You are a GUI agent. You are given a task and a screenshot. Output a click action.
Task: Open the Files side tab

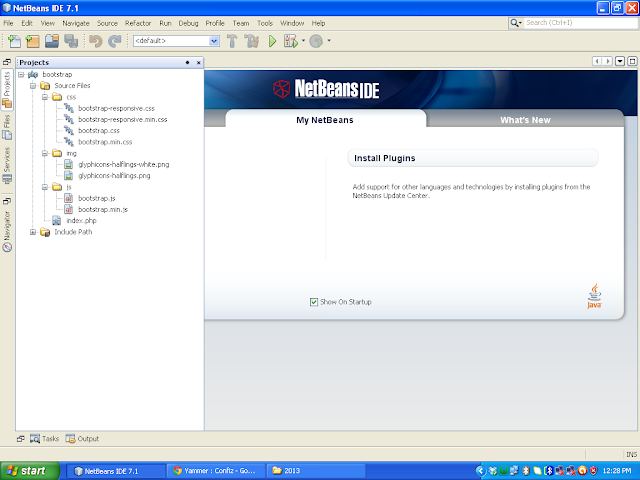pyautogui.click(x=7, y=127)
